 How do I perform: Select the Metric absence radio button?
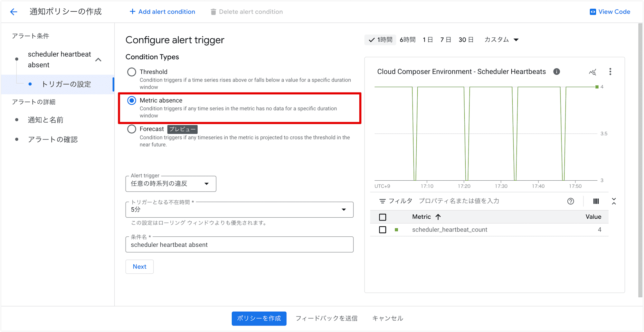click(x=132, y=100)
